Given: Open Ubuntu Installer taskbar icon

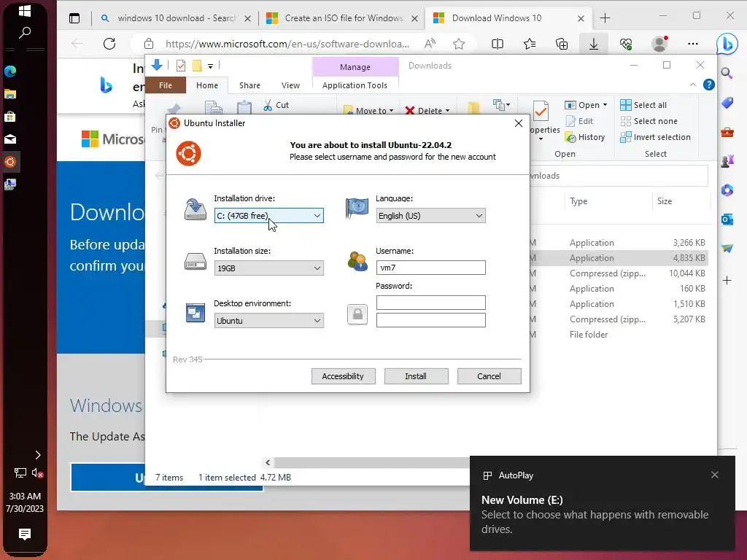Looking at the screenshot, I should point(10,162).
